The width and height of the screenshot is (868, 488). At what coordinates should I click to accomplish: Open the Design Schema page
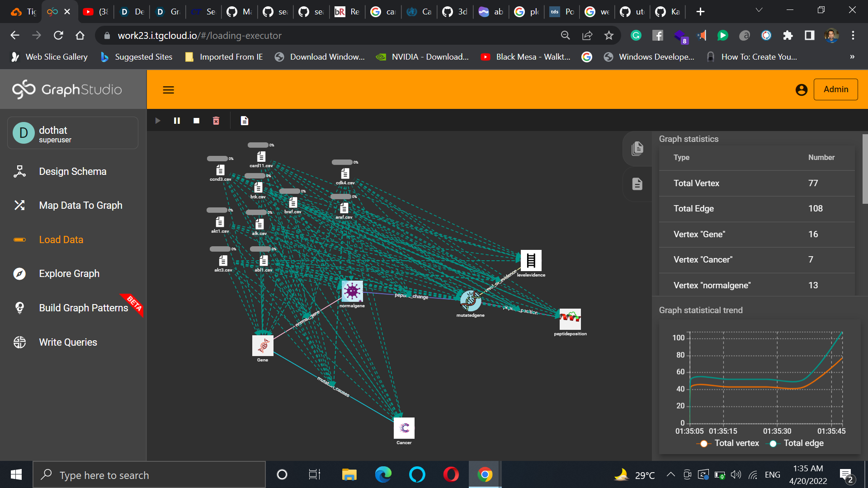[x=72, y=172]
